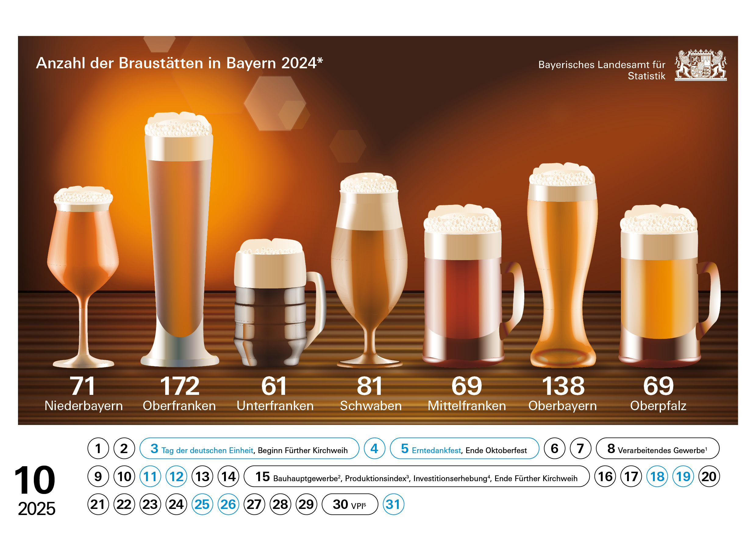
Task: Click the 172 Oberfranken number
Action: point(180,386)
